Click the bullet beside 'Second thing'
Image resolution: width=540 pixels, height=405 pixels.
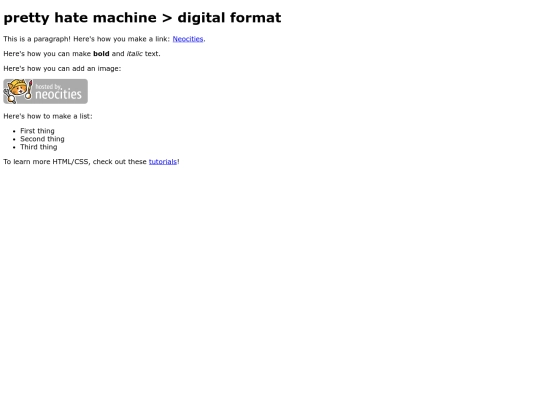pyautogui.click(x=14, y=139)
